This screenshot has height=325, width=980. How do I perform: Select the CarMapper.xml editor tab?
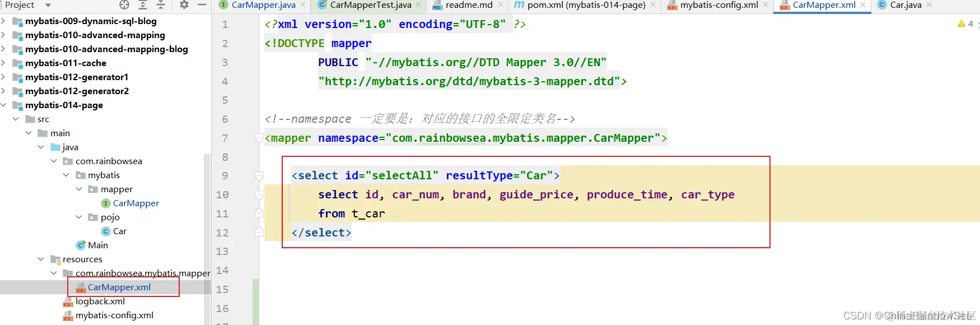click(824, 5)
